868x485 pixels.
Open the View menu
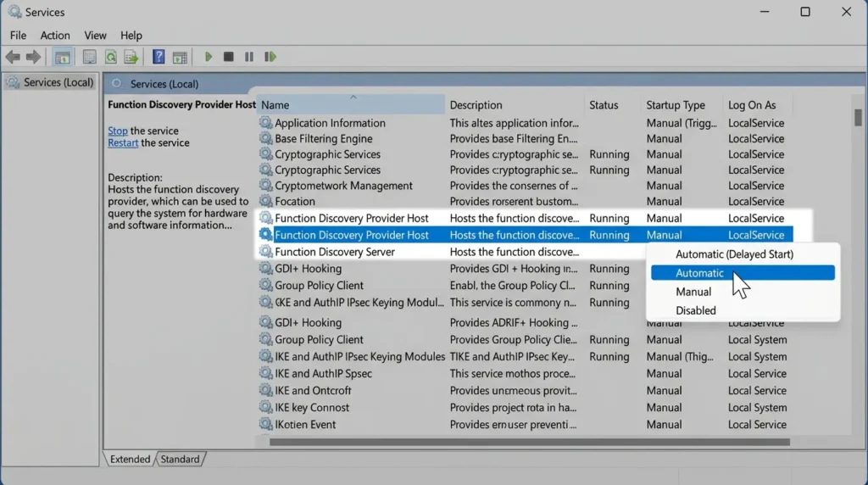(x=95, y=36)
